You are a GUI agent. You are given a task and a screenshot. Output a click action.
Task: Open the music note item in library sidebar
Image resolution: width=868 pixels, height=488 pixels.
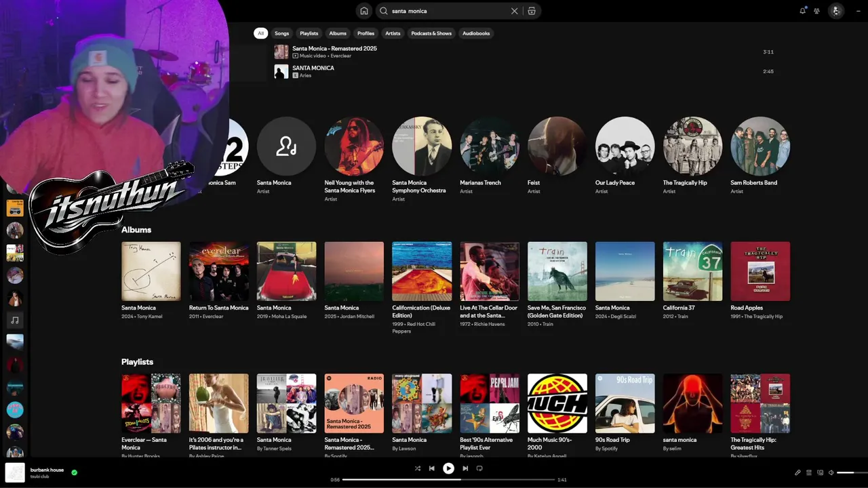point(15,320)
